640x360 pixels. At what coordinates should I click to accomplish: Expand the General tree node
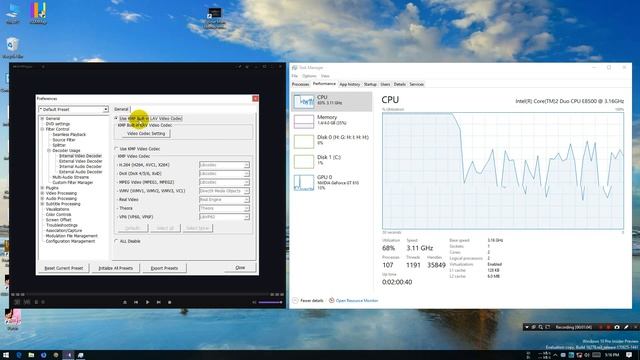coord(42,118)
